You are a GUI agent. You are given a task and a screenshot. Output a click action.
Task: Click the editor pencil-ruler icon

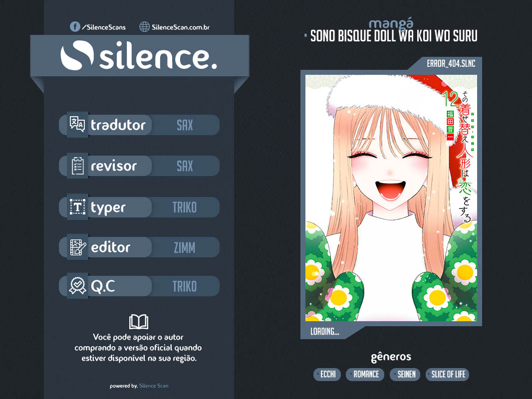77,247
